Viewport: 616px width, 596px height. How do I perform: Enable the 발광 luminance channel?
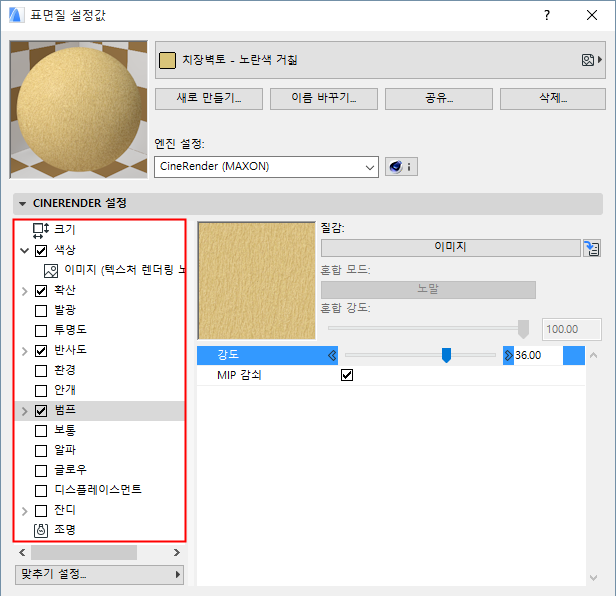point(41,311)
